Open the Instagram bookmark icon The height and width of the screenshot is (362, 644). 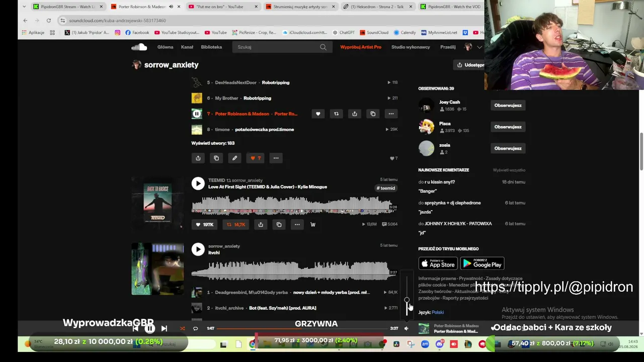118,33
